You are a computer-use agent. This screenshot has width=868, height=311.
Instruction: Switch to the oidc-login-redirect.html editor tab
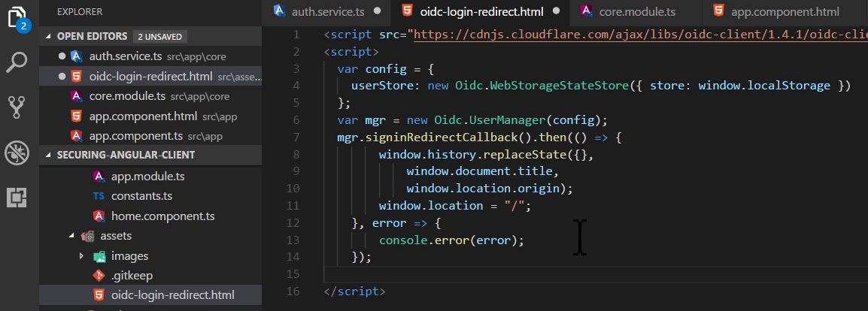point(481,11)
